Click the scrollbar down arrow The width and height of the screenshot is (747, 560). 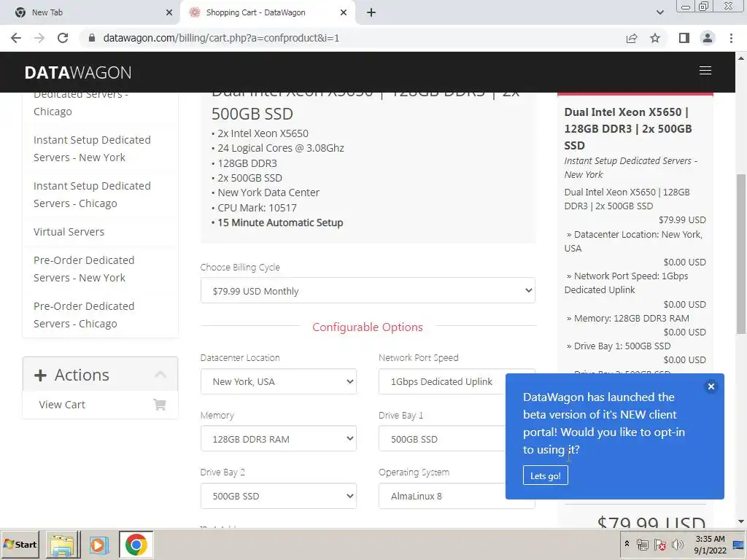click(741, 522)
